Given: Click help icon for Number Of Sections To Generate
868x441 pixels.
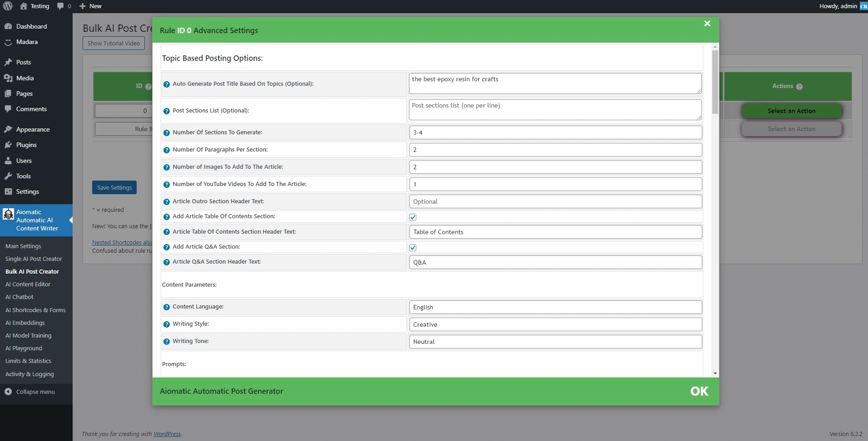Looking at the screenshot, I should click(x=167, y=133).
